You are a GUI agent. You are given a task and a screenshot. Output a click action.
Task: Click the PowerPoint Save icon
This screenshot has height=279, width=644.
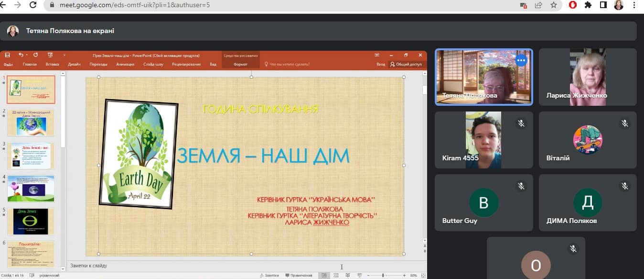7,55
